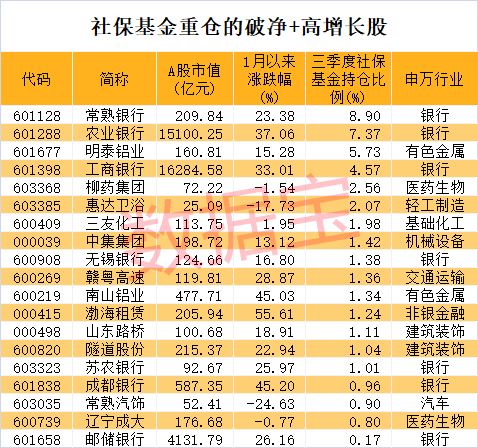Select the name 苏农银行

click(115, 367)
